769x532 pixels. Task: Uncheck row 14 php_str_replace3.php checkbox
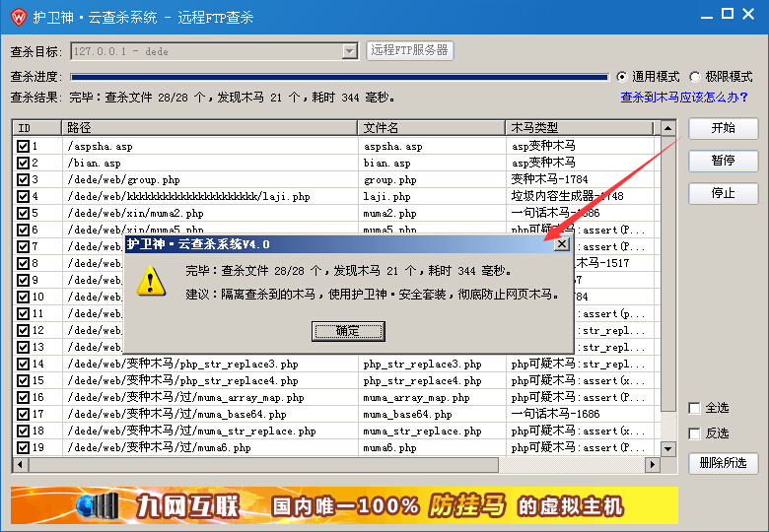pyautogui.click(x=23, y=364)
